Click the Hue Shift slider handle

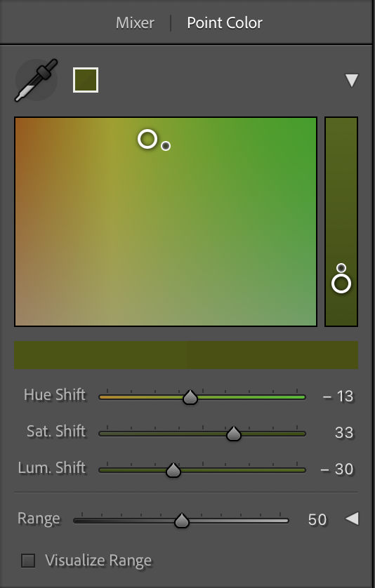190,397
